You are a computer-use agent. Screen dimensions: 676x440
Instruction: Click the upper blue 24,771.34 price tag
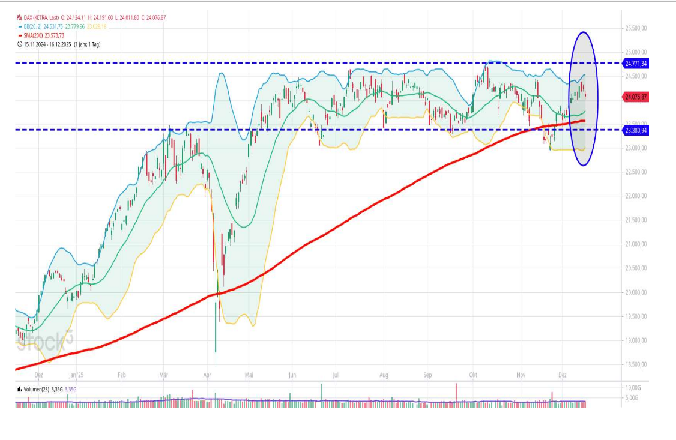click(x=636, y=64)
